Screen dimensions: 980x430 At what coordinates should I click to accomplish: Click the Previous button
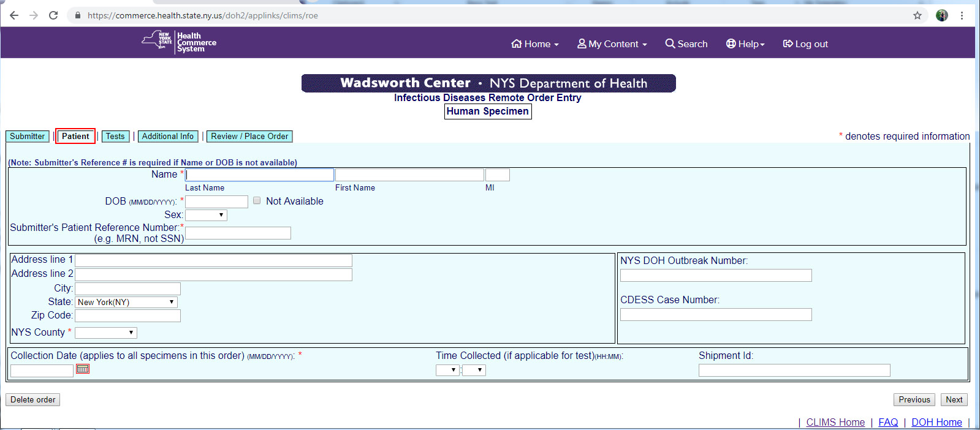914,399
